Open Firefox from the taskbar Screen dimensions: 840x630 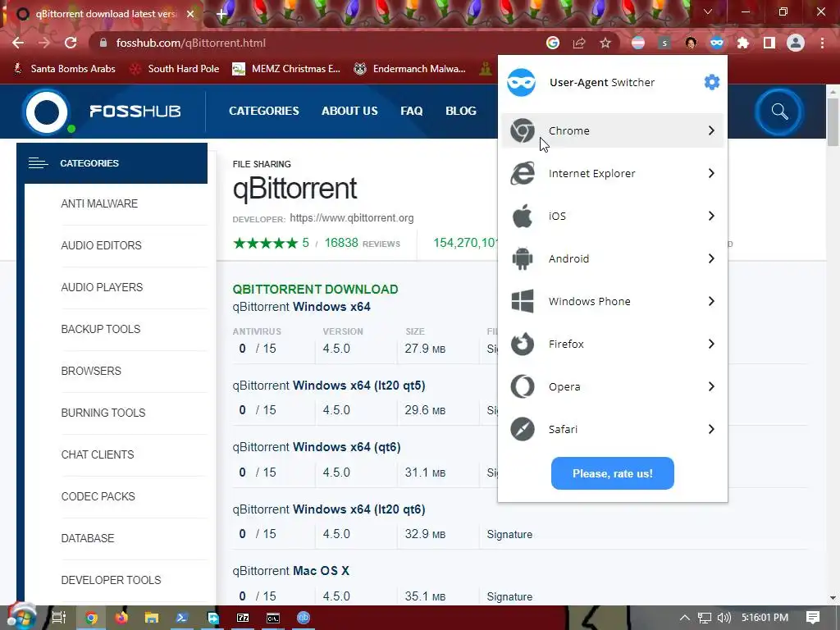click(x=121, y=618)
